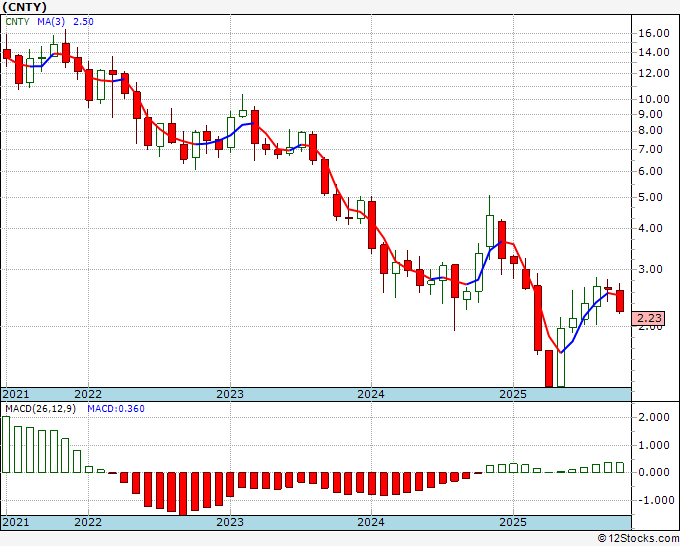Click the 14.00 price axis label
Screen dimensions: 680x546
[654, 52]
